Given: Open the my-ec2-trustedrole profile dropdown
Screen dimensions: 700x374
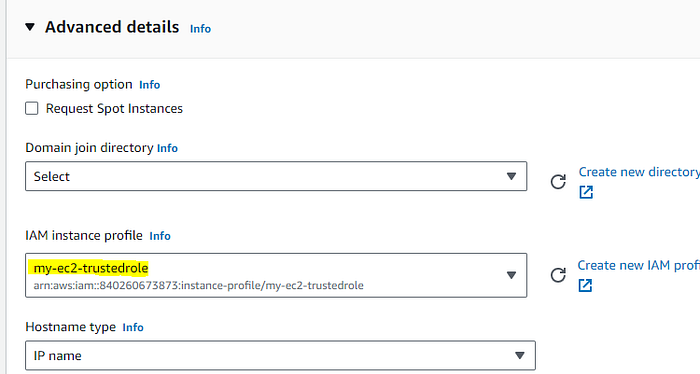Looking at the screenshot, I should [276, 275].
